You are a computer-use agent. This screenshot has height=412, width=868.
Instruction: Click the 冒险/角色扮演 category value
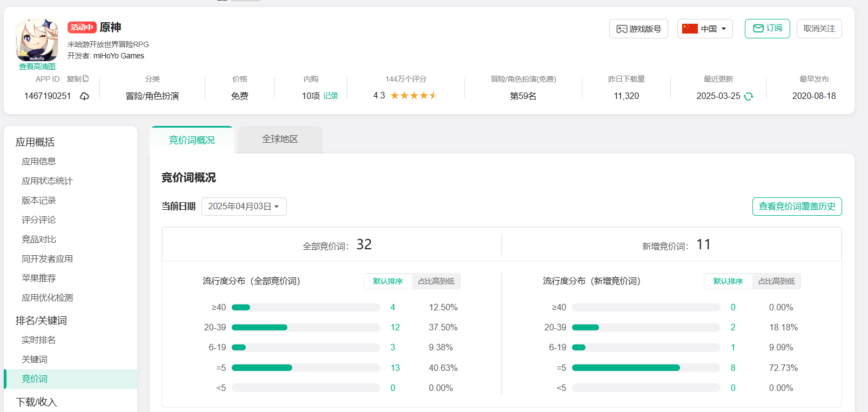click(x=152, y=96)
